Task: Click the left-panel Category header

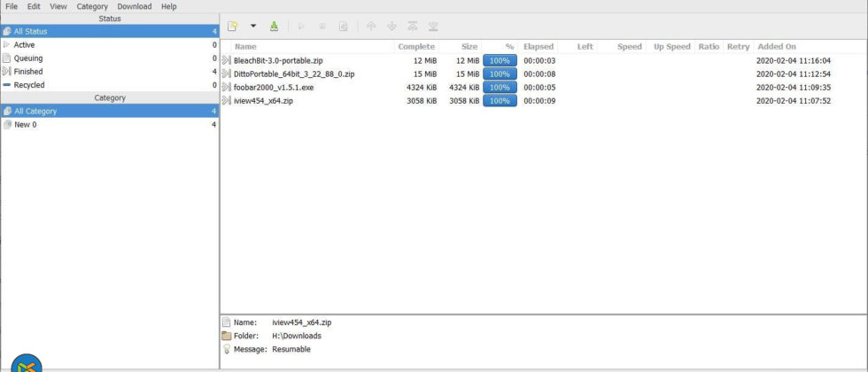Action: tap(110, 98)
